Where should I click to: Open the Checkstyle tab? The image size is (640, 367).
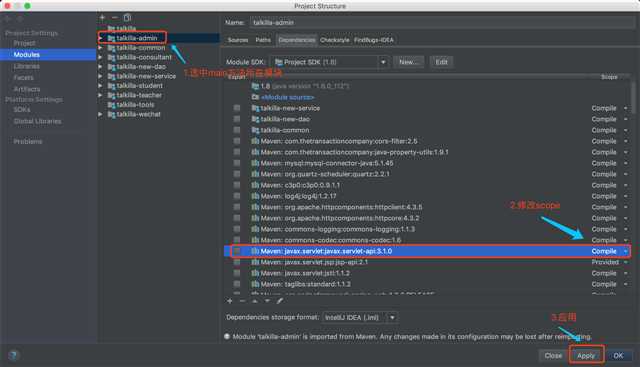[x=335, y=40]
